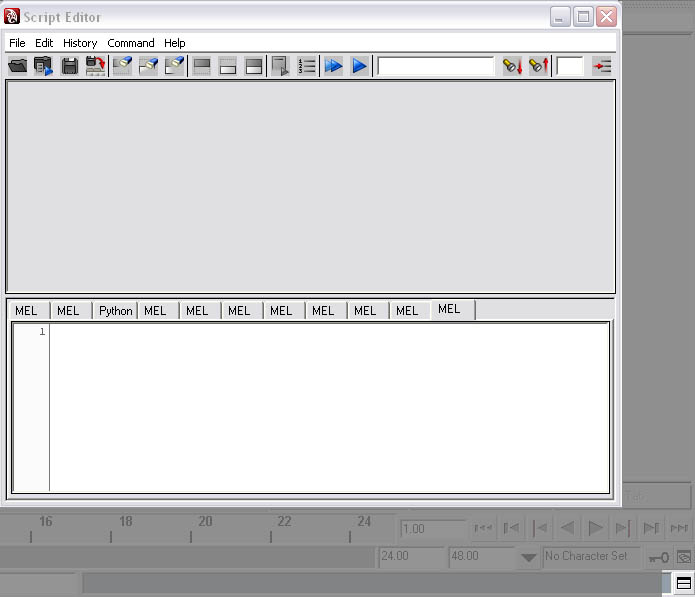Click the No Character Set field

[x=592, y=556]
